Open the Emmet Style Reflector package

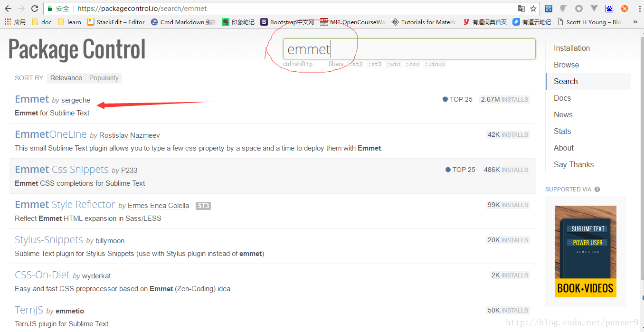point(65,205)
